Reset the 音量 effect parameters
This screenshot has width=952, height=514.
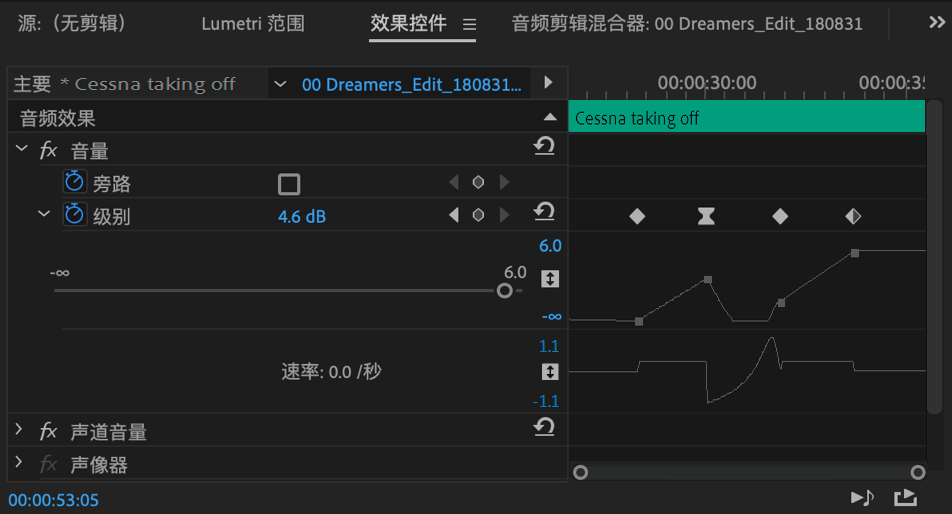[544, 146]
